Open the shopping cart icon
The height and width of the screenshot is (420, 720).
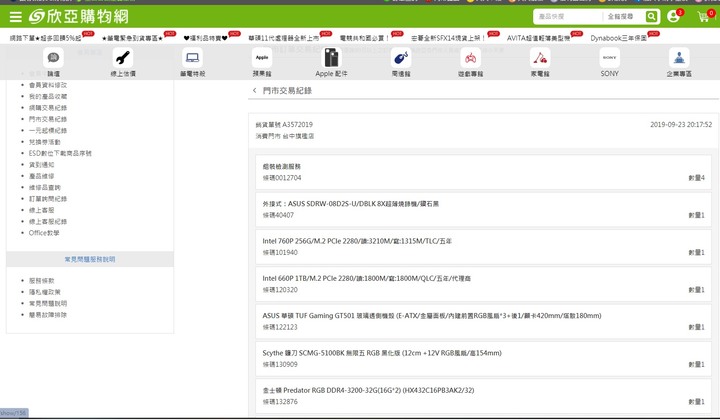pyautogui.click(x=703, y=17)
